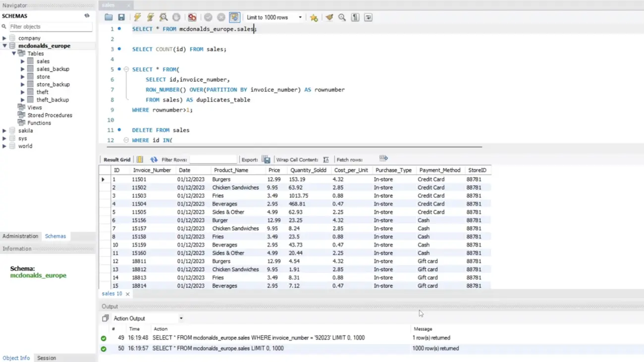
Task: Export the result grid to file
Action: coord(266,159)
